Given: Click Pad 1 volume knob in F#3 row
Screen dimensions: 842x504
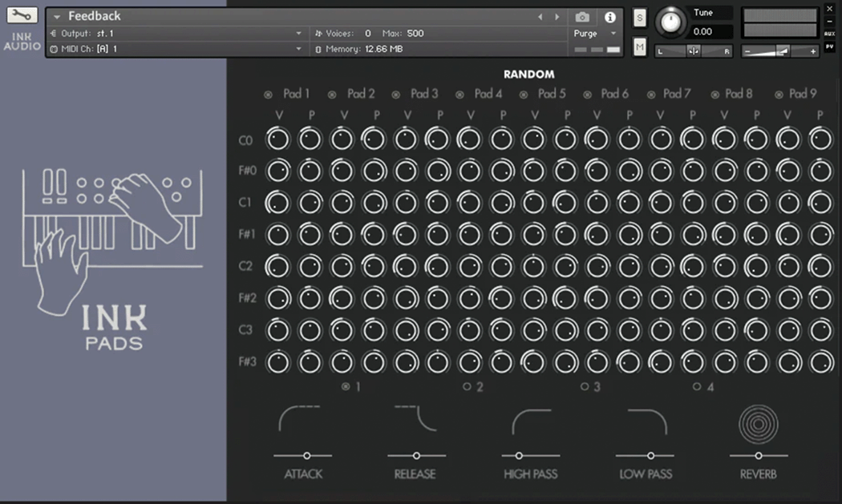Looking at the screenshot, I should pos(277,362).
